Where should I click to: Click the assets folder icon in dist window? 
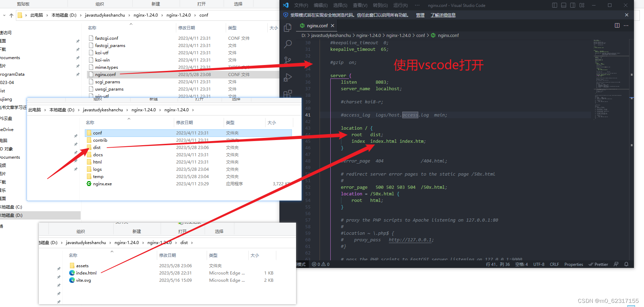(72, 266)
